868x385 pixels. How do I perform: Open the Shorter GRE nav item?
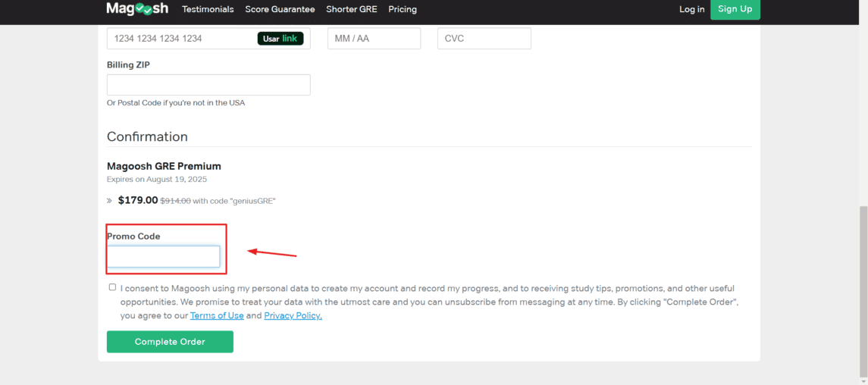[352, 9]
